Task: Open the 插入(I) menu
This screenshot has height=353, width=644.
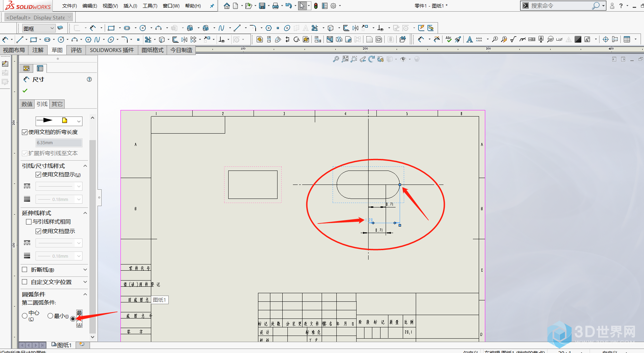Action: click(x=130, y=6)
